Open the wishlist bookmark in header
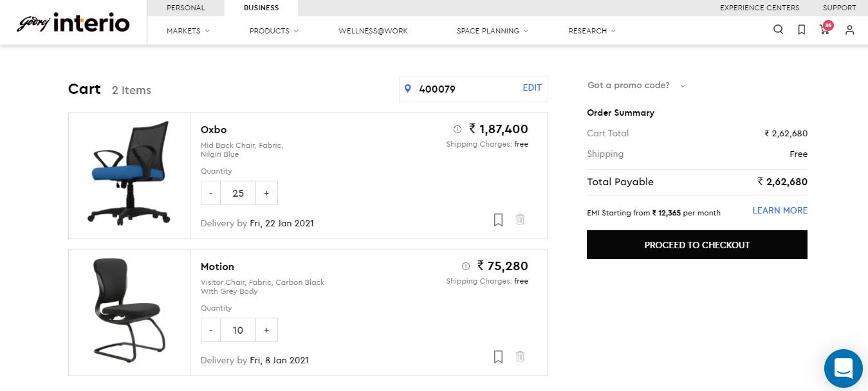This screenshot has height=391, width=868. [x=801, y=30]
